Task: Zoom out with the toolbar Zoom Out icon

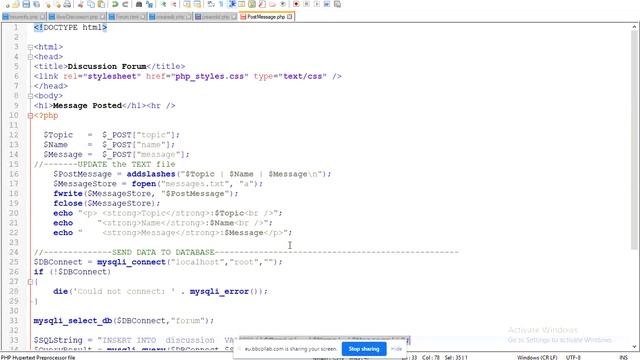Action: [x=173, y=4]
